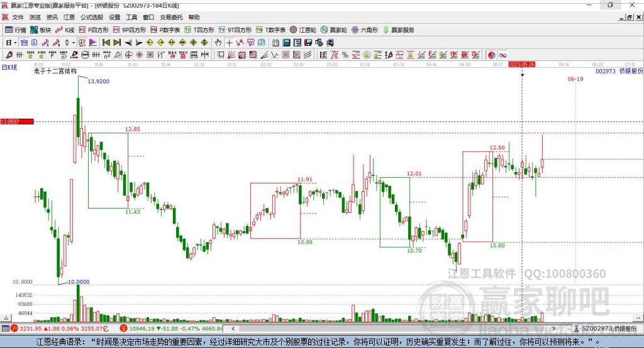The width and height of the screenshot is (644, 348).
Task: Click the black left arrow to move back
Action: point(128,43)
